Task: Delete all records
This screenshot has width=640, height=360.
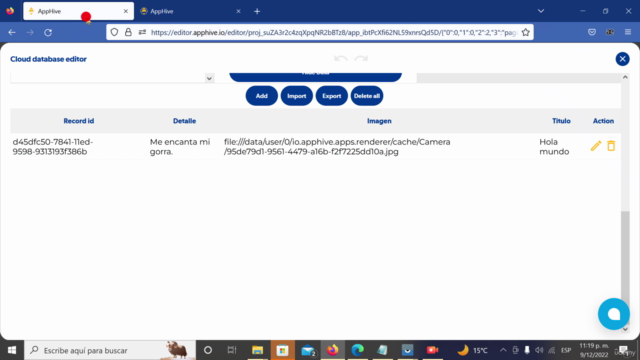Action: pyautogui.click(x=367, y=96)
